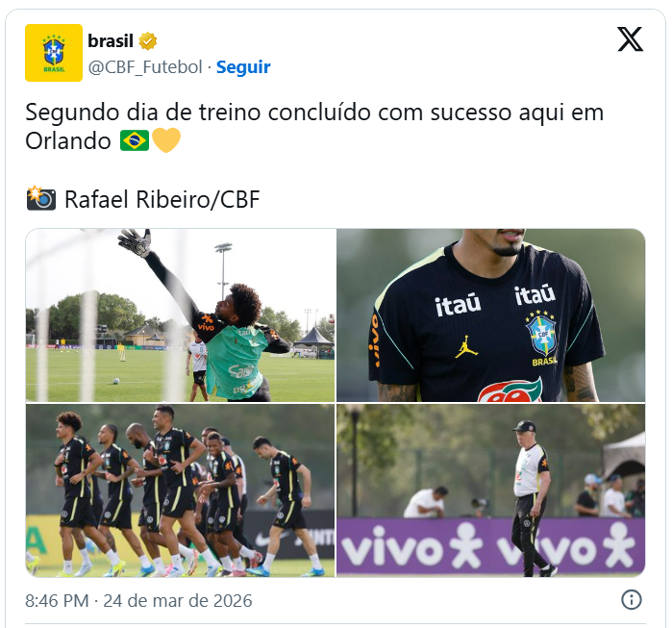672x628 pixels.
Task: Open the tweet info icon
Action: pos(631,599)
